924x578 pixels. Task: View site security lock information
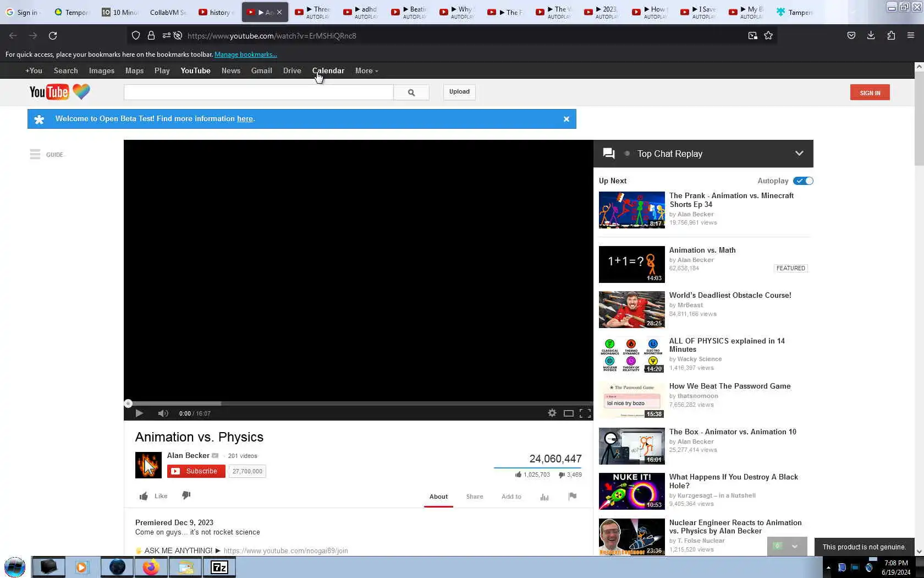point(151,36)
